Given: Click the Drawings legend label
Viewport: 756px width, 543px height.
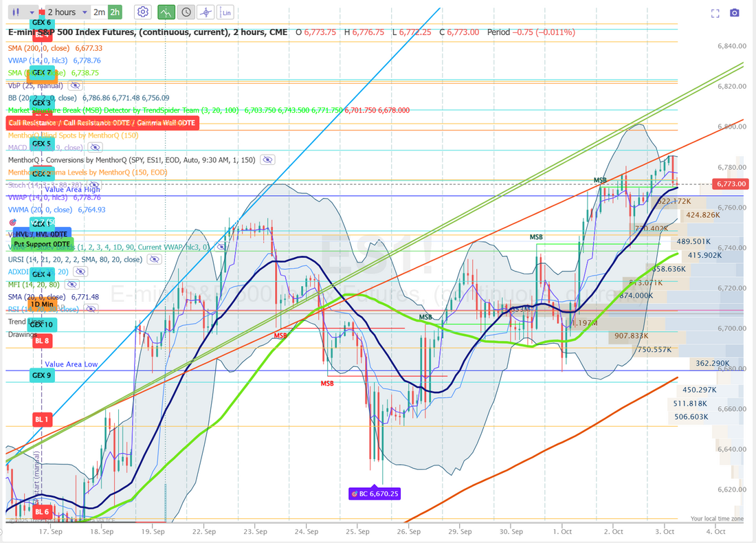Looking at the screenshot, I should (x=23, y=334).
